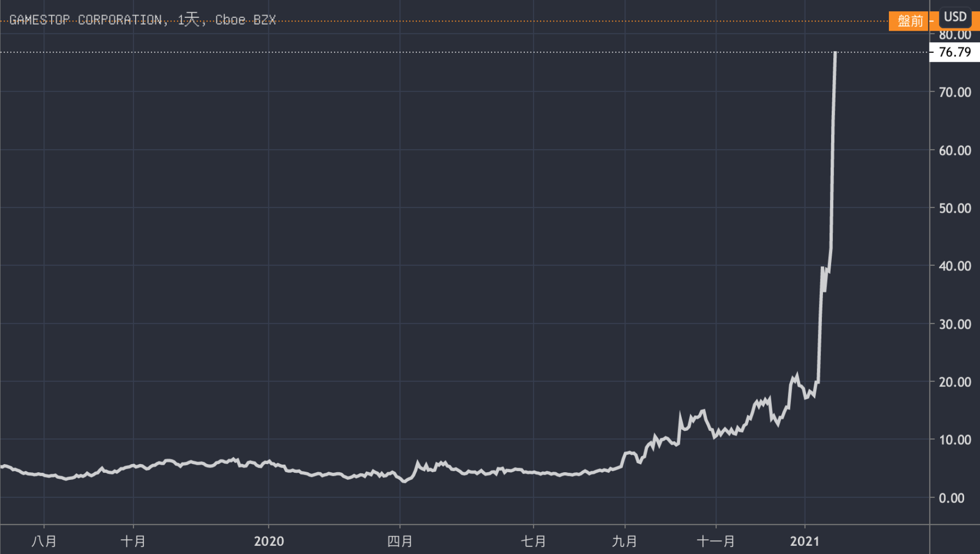Click the orange 盤前 pre-market label
This screenshot has width=980, height=554.
(909, 21)
